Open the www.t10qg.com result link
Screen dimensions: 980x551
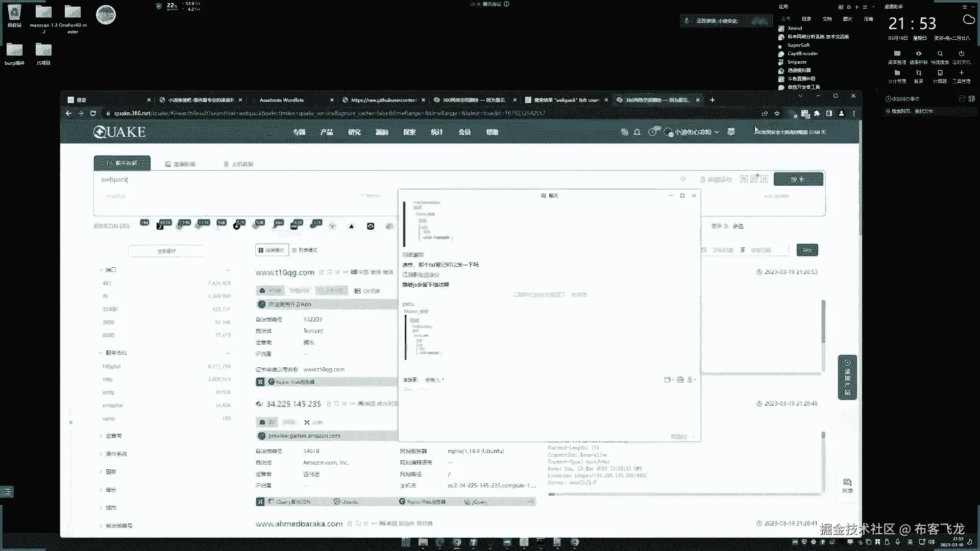pos(285,272)
